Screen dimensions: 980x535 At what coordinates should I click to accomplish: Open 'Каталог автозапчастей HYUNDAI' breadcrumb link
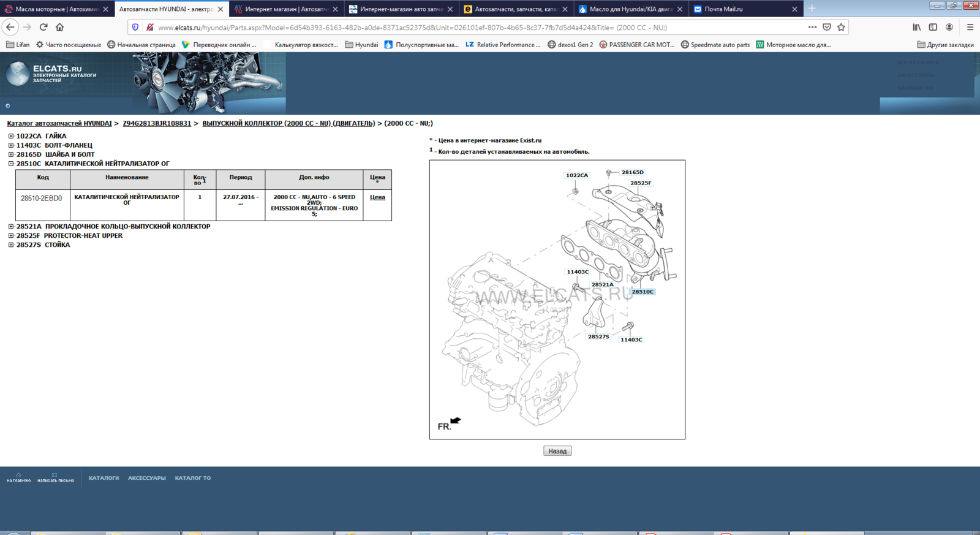[59, 123]
